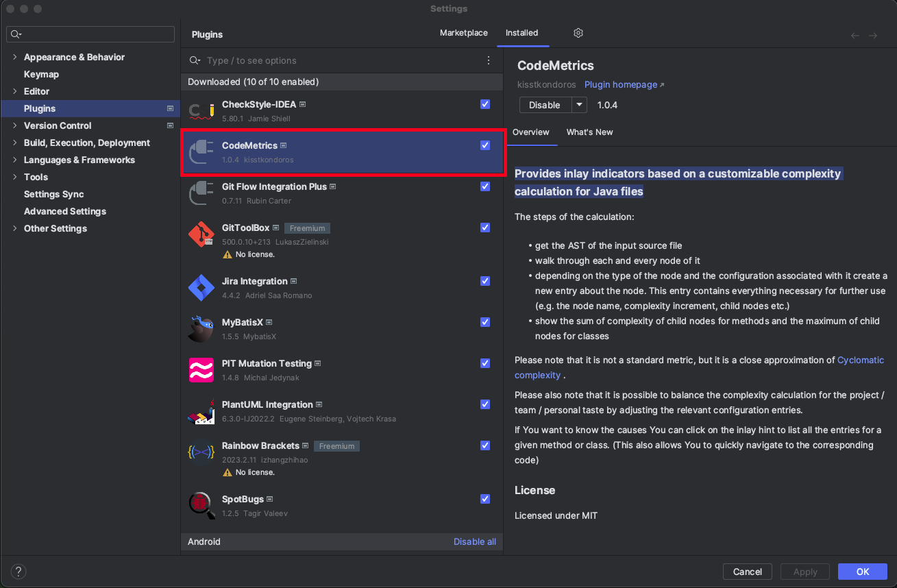Click the Jira Integration plugin logo
Viewport: 897px width, 588px height.
point(201,288)
